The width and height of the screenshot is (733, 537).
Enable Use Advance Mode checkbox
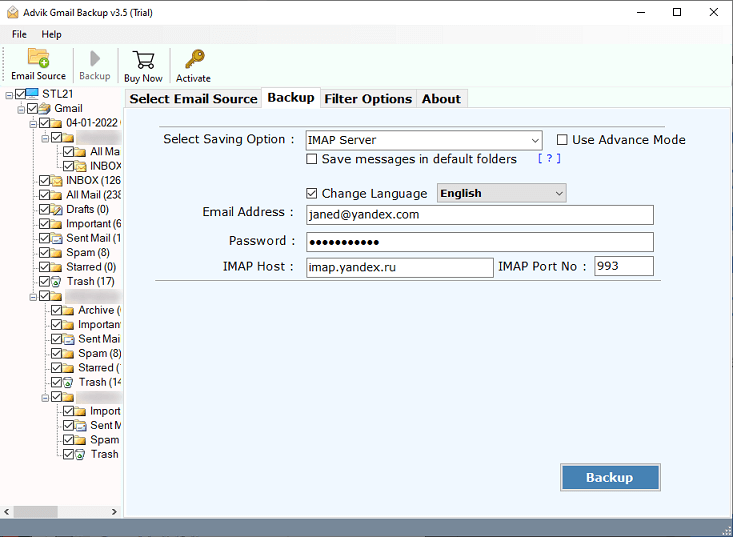pos(562,140)
